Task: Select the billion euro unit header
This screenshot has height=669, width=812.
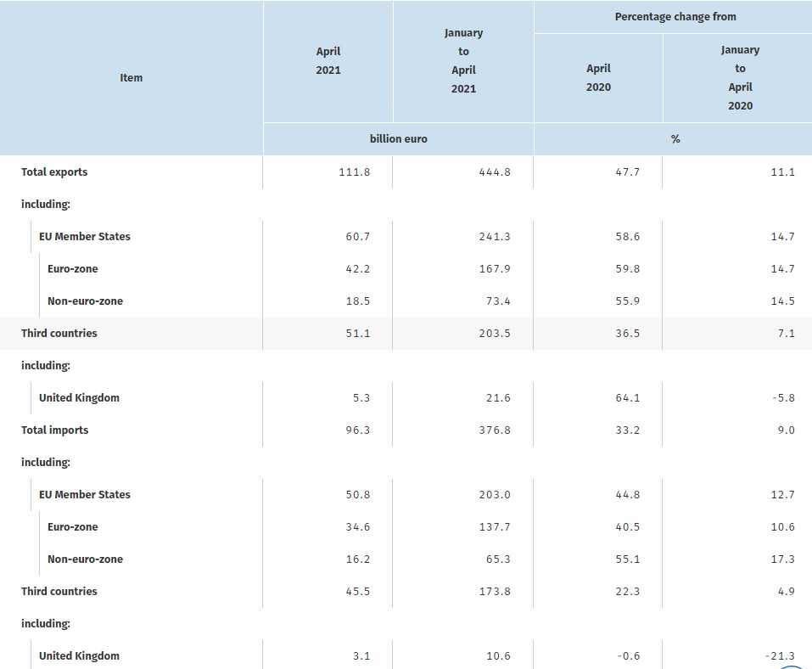Action: pyautogui.click(x=398, y=138)
